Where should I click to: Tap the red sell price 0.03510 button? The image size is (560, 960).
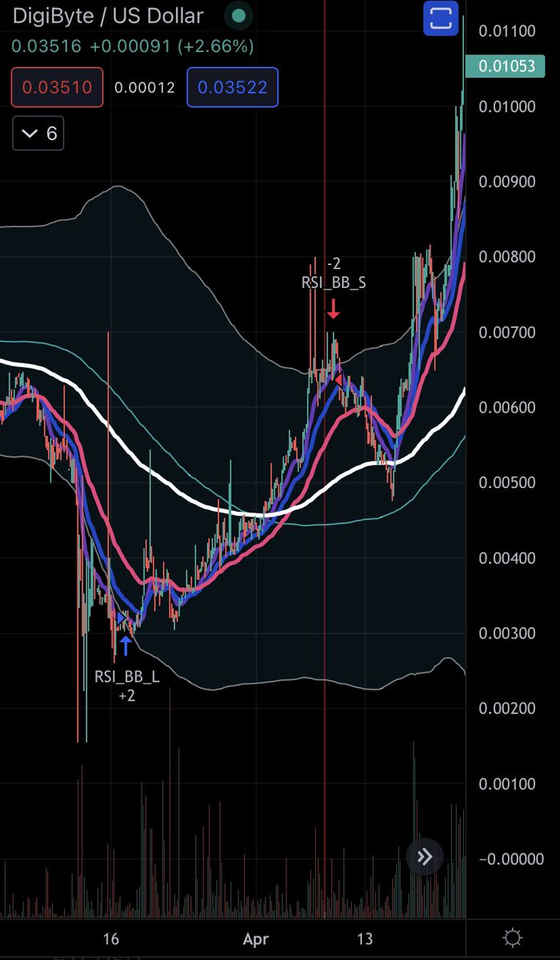pos(57,87)
